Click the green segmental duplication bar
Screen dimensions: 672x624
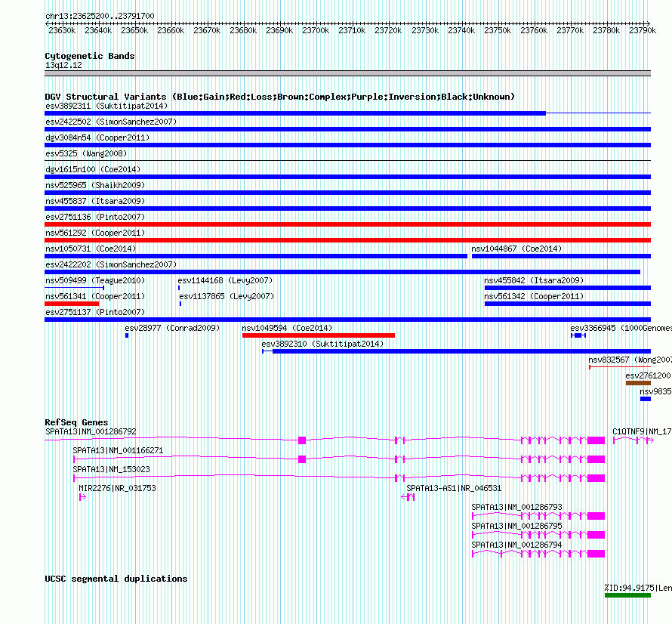click(628, 595)
